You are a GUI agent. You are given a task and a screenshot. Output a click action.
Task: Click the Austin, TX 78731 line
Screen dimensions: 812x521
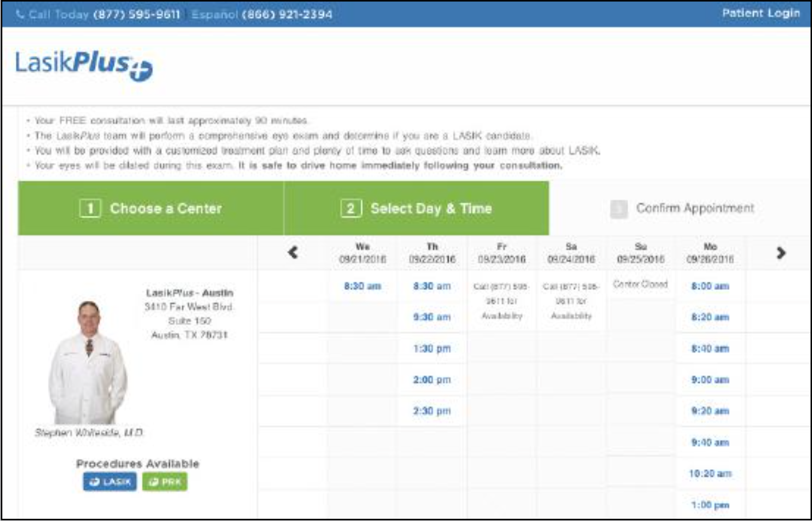pos(189,335)
